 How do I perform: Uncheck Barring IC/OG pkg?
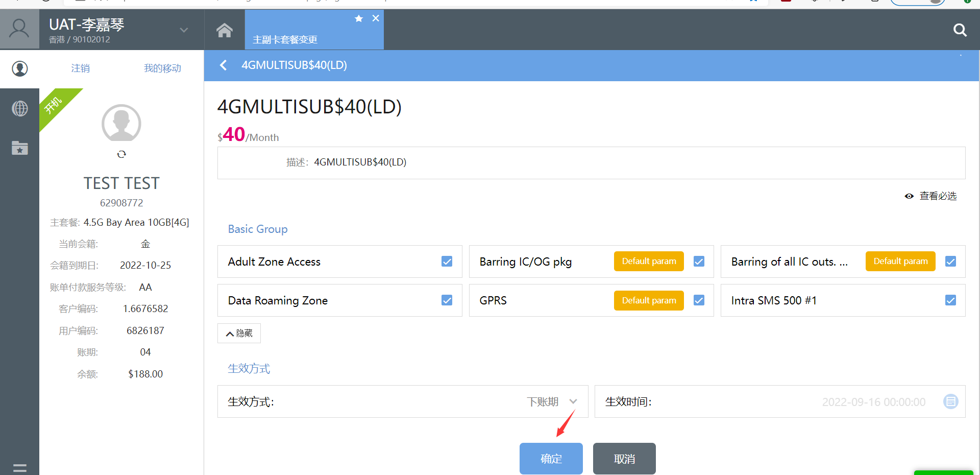point(699,262)
